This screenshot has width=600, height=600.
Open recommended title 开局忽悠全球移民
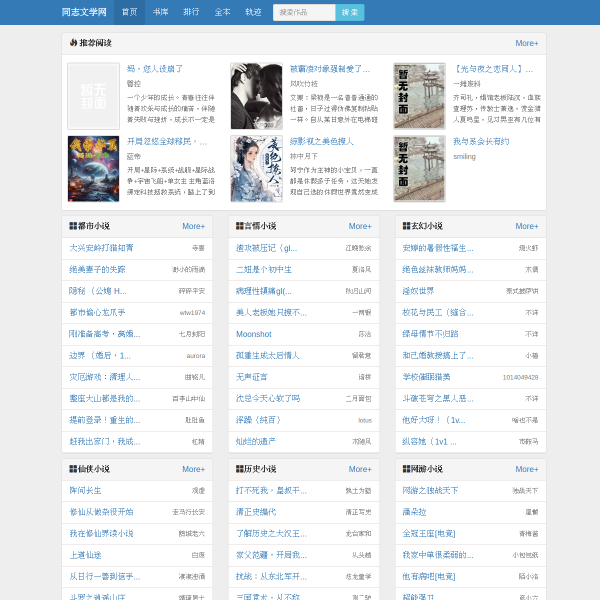click(167, 142)
